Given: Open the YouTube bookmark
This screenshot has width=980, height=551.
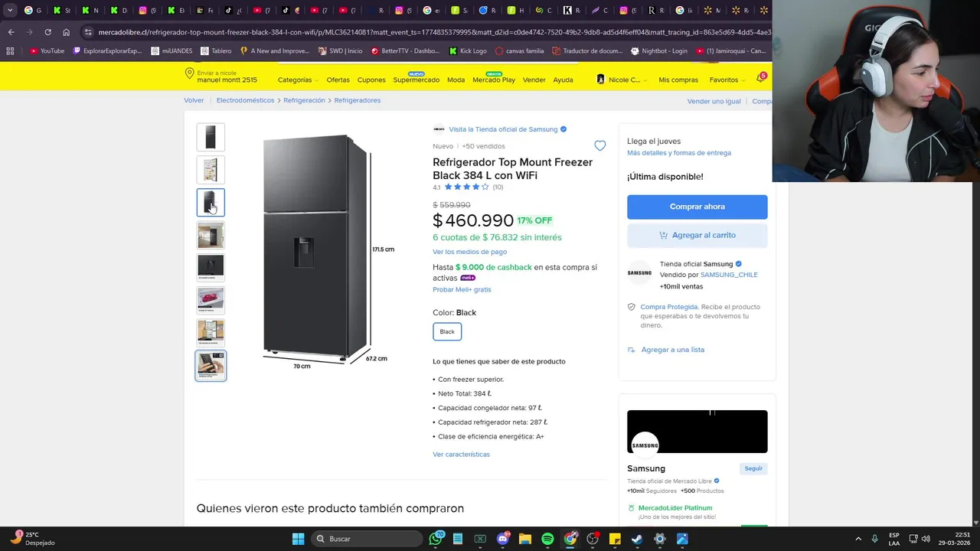Looking at the screenshot, I should 47,51.
